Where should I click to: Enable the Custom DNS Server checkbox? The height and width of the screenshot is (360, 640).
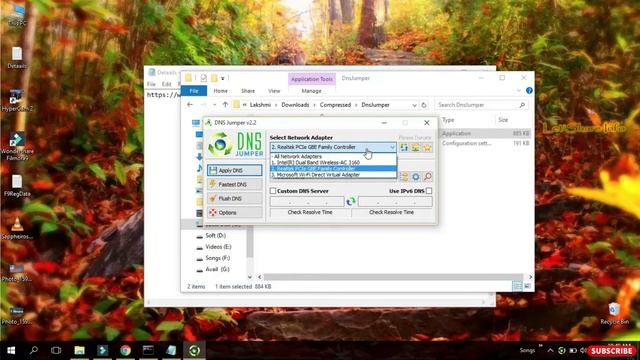point(273,191)
